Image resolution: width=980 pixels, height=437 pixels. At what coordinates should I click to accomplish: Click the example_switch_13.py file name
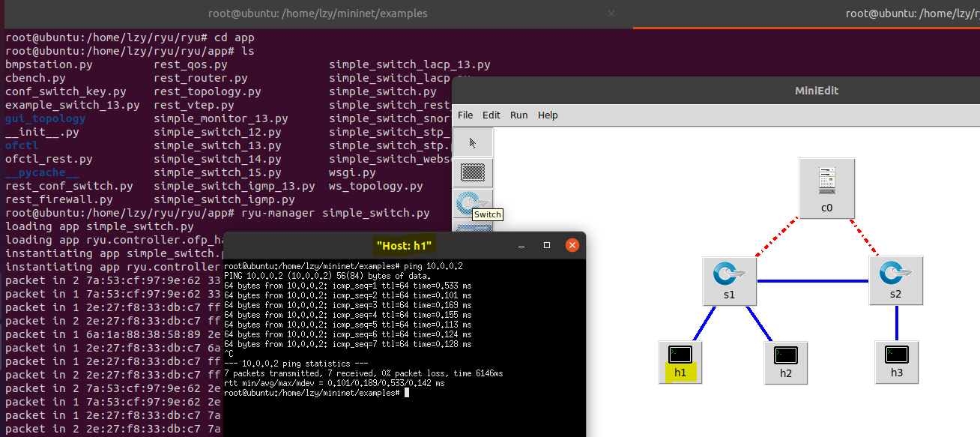click(x=73, y=105)
